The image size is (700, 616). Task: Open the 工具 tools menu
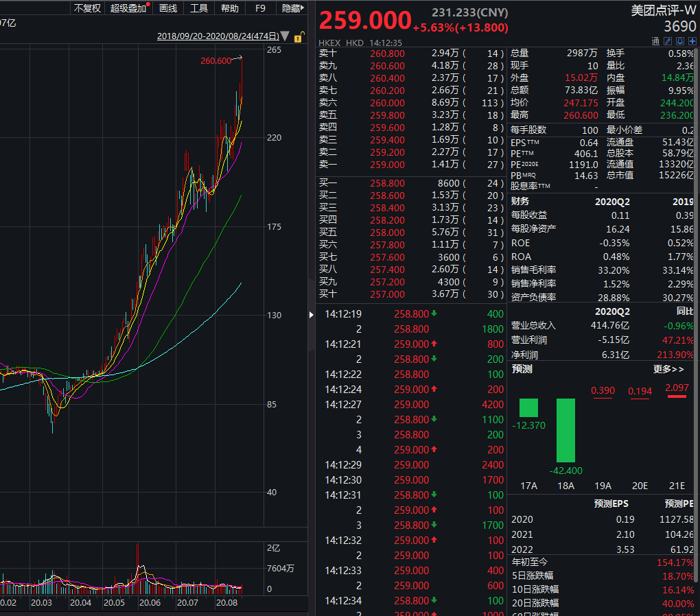[198, 8]
